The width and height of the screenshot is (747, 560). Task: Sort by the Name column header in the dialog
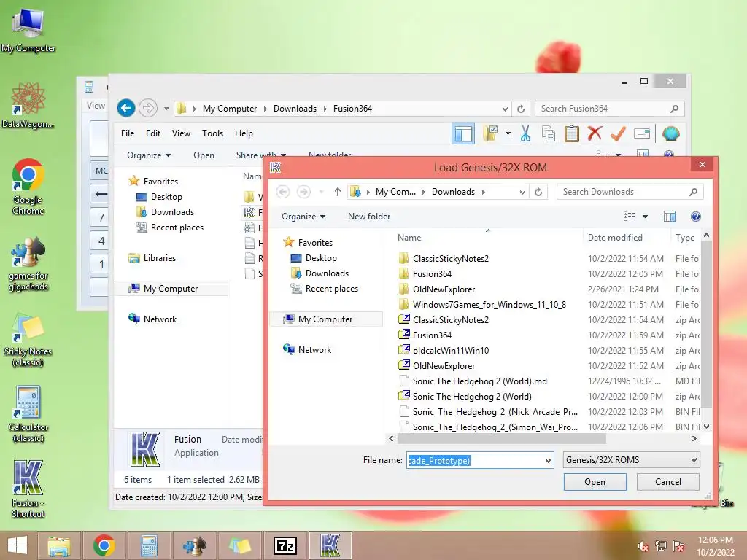489,238
